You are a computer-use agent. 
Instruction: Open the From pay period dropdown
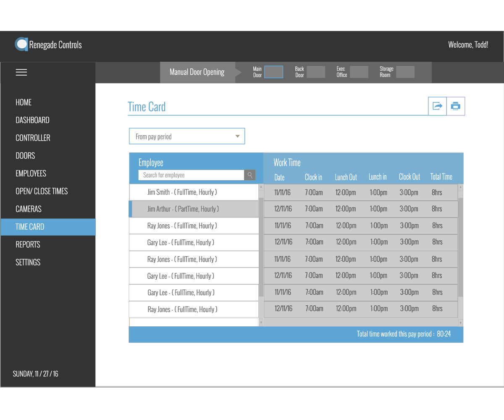click(x=187, y=136)
